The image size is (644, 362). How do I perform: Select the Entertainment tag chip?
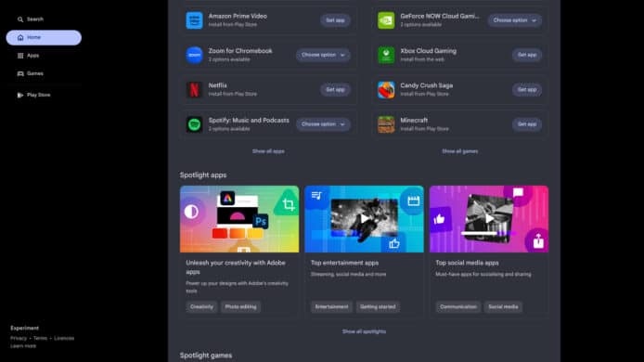point(331,307)
